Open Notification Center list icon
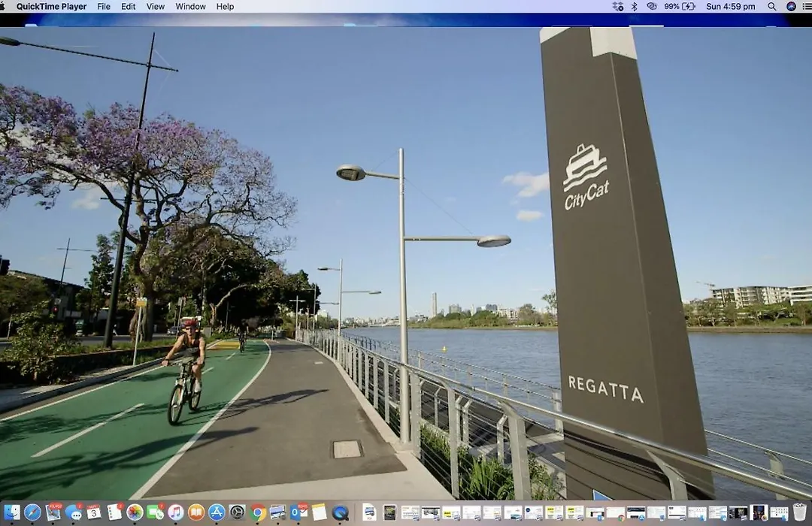Screen dimensions: 812x526 pyautogui.click(x=807, y=6)
